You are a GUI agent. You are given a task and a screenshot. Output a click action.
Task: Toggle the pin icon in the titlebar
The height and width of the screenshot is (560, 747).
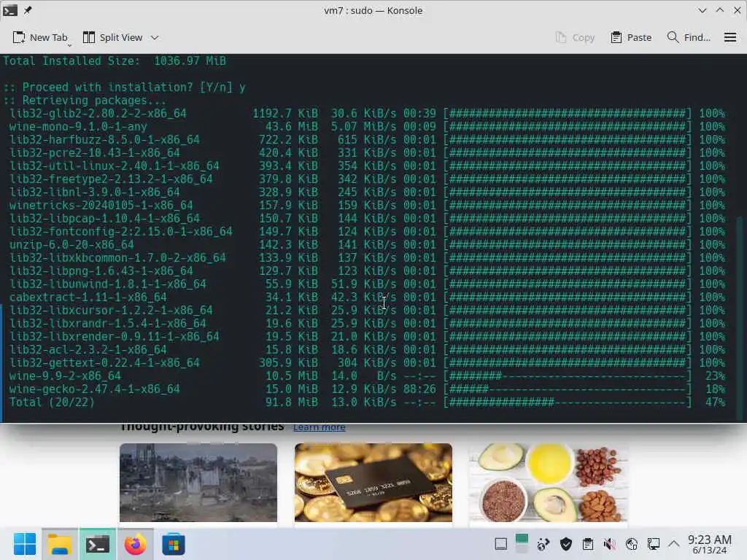click(x=28, y=10)
